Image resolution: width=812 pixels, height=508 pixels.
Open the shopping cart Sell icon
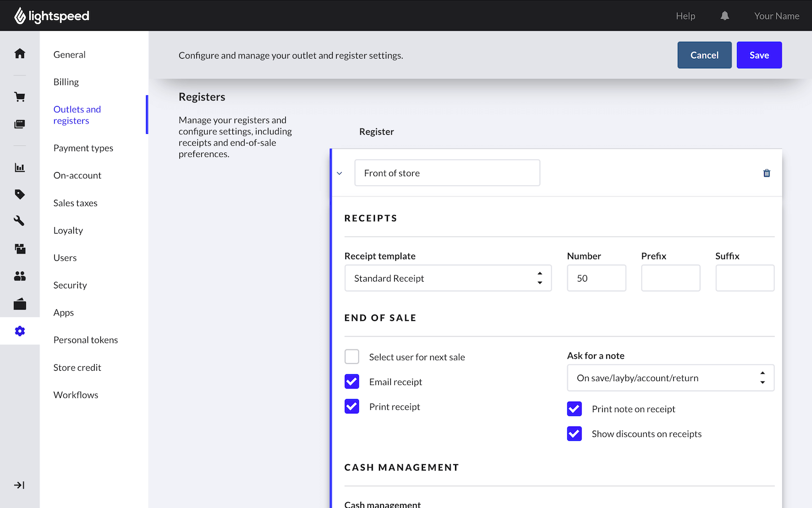point(20,97)
